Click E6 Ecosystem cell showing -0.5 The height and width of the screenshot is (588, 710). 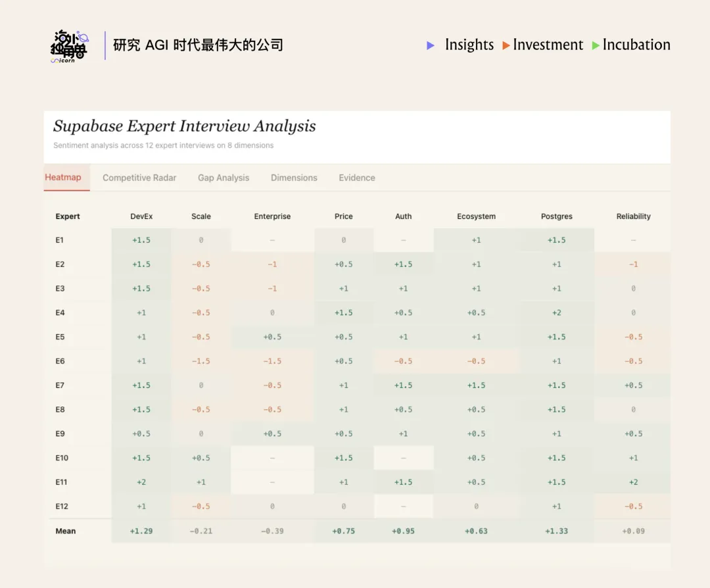tap(477, 361)
